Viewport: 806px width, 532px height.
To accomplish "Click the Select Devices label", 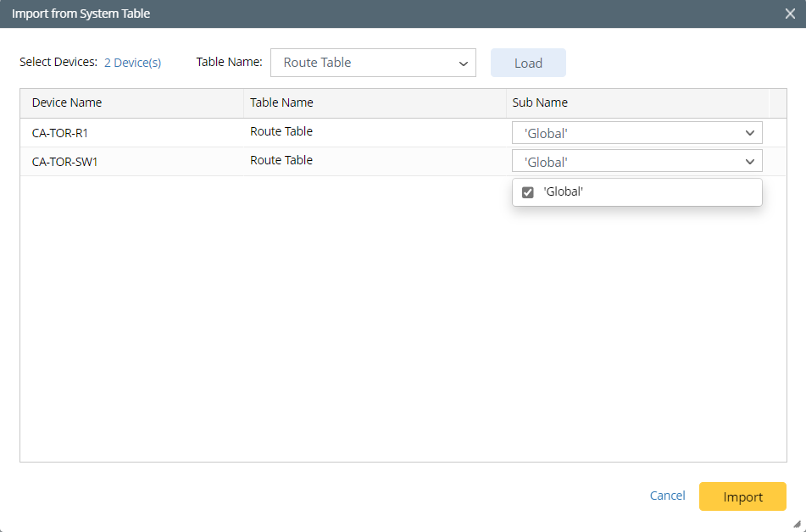I will (x=58, y=63).
